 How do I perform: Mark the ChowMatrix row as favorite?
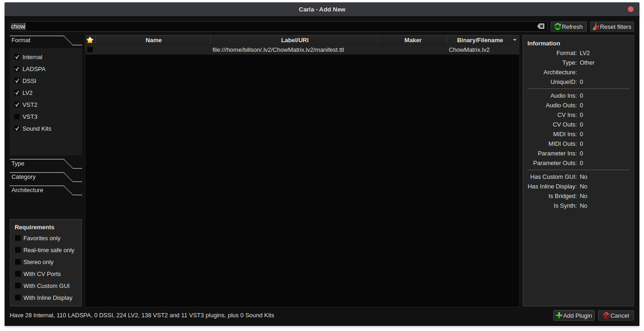90,50
